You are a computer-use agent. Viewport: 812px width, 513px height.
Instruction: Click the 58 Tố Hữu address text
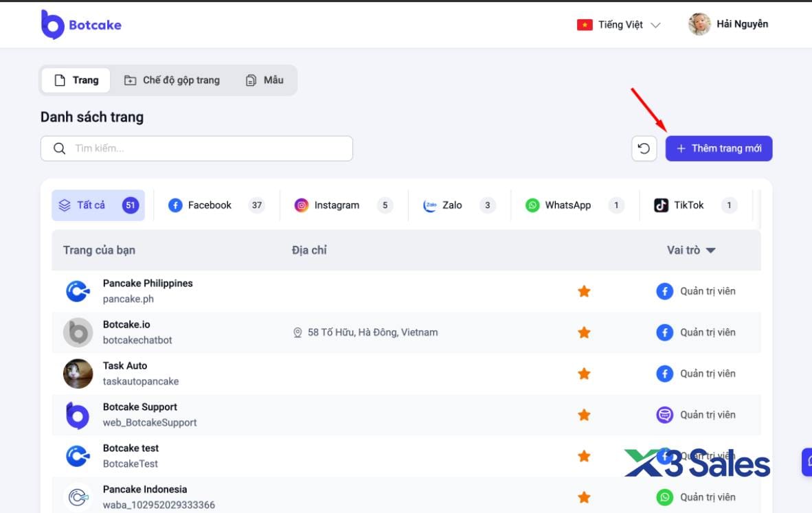click(x=372, y=332)
